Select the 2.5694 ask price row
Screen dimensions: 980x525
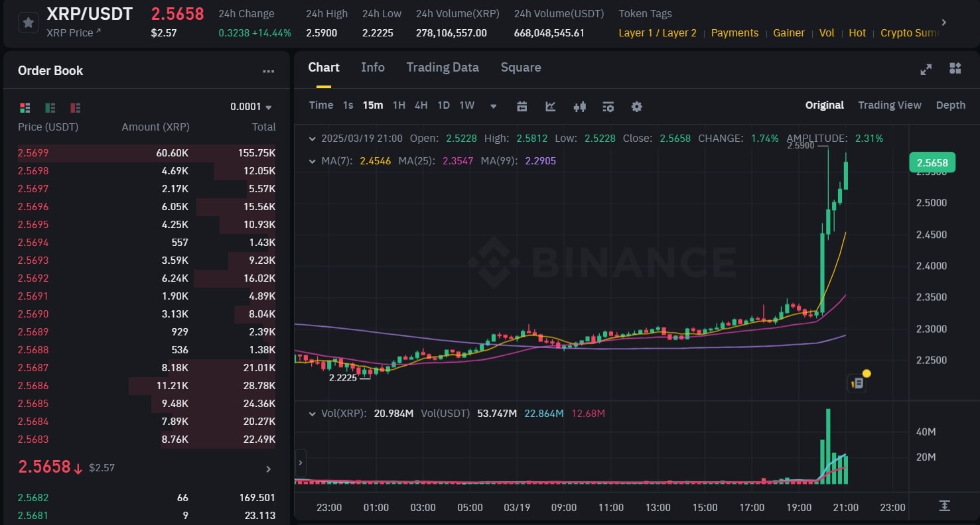(147, 243)
